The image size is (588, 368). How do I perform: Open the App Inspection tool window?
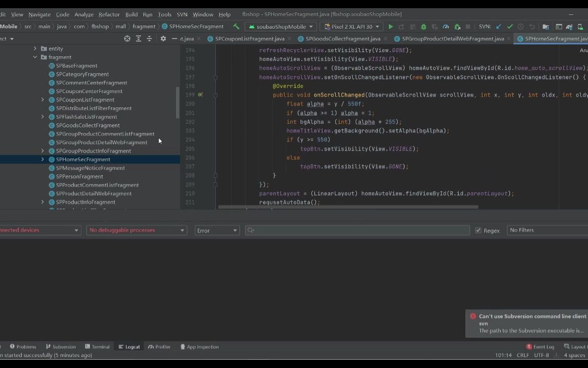[200, 347]
